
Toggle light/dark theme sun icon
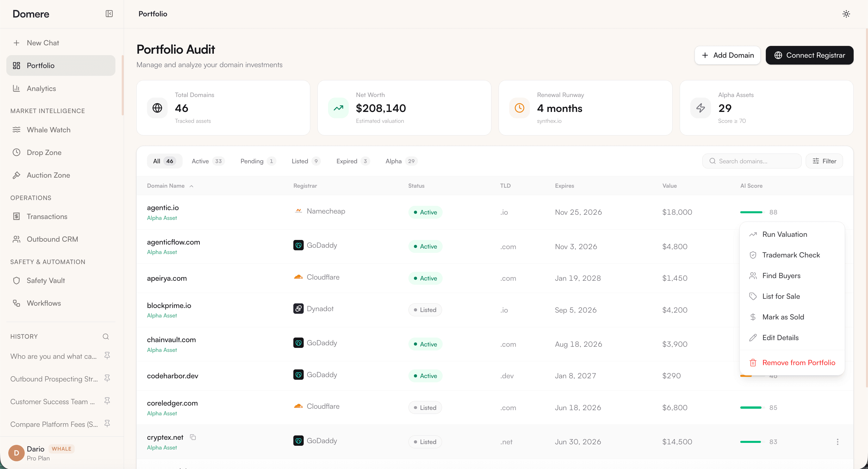click(x=846, y=14)
